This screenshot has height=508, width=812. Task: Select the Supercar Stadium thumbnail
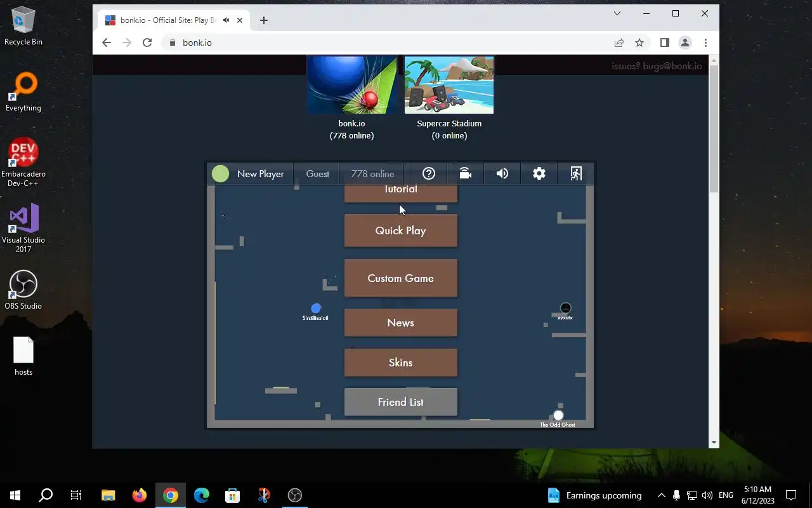click(x=449, y=85)
